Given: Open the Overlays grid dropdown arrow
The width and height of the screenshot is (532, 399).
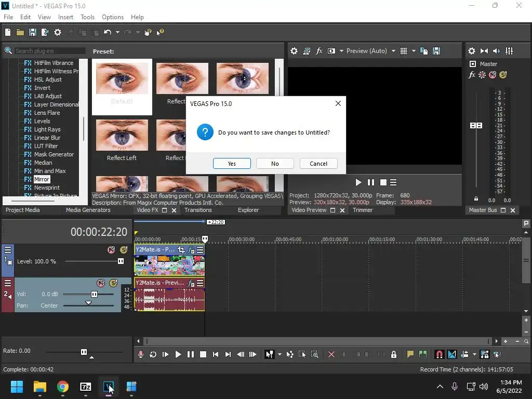Looking at the screenshot, I should click(414, 51).
